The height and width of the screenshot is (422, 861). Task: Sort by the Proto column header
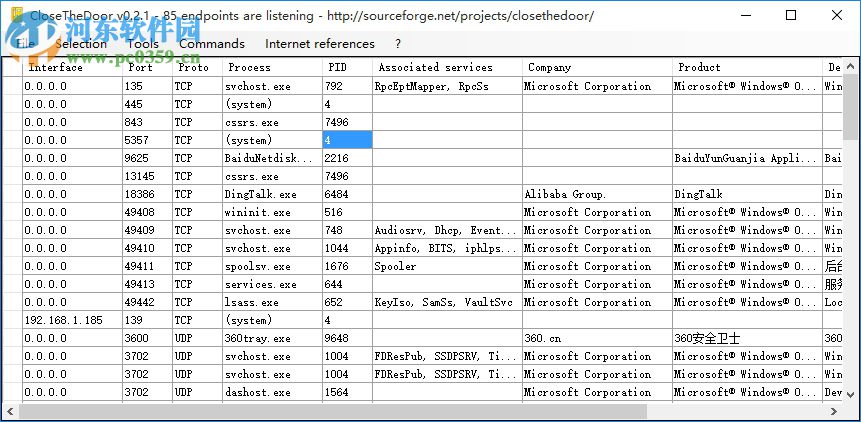pyautogui.click(x=197, y=67)
